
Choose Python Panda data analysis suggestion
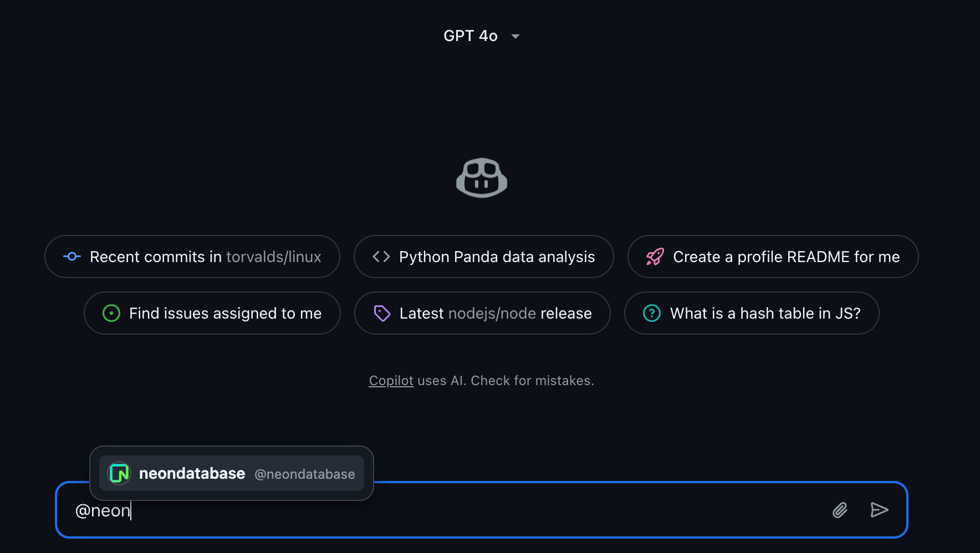pos(497,257)
